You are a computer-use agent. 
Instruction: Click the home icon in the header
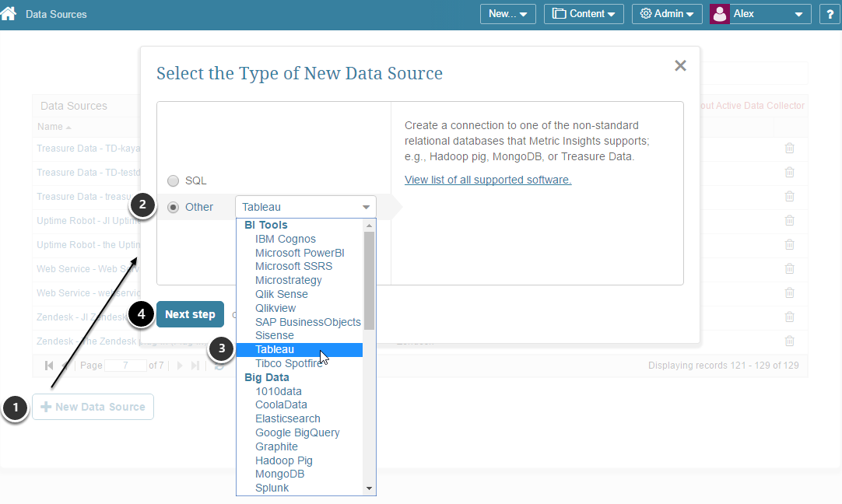tap(10, 13)
